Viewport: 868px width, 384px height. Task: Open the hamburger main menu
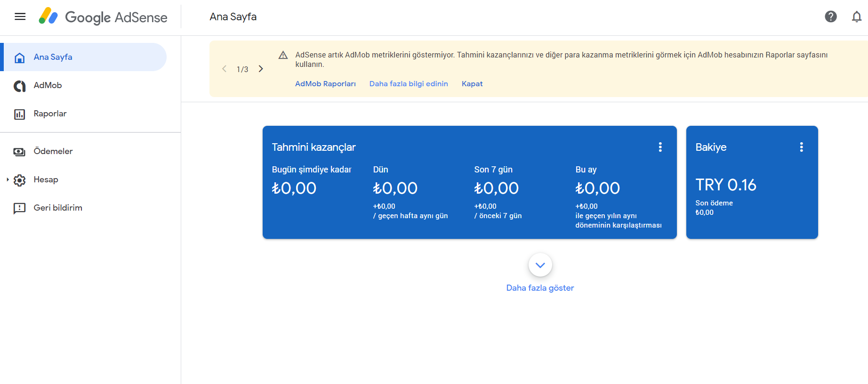(x=20, y=17)
